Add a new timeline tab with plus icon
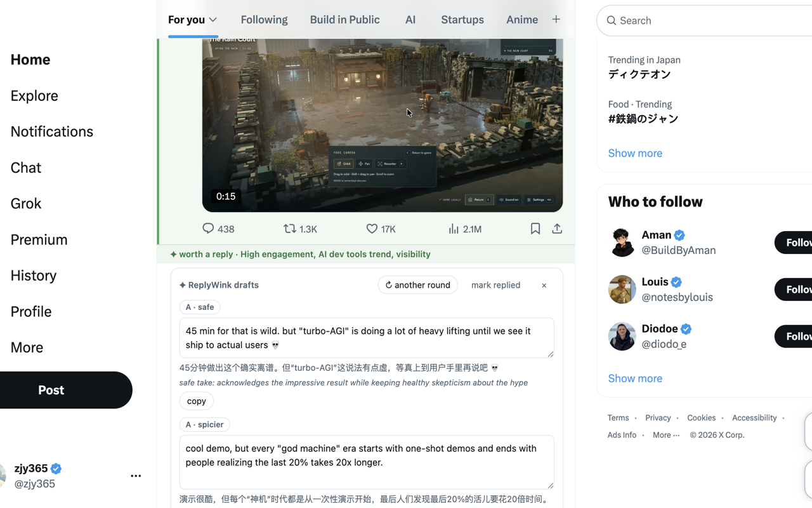 tap(556, 19)
